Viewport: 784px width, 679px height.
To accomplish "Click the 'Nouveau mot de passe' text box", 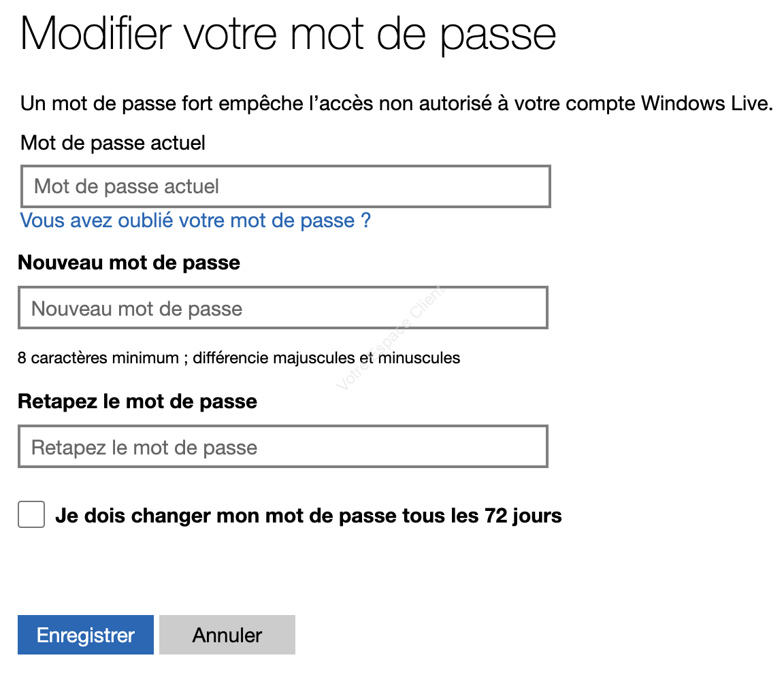I will pyautogui.click(x=283, y=308).
